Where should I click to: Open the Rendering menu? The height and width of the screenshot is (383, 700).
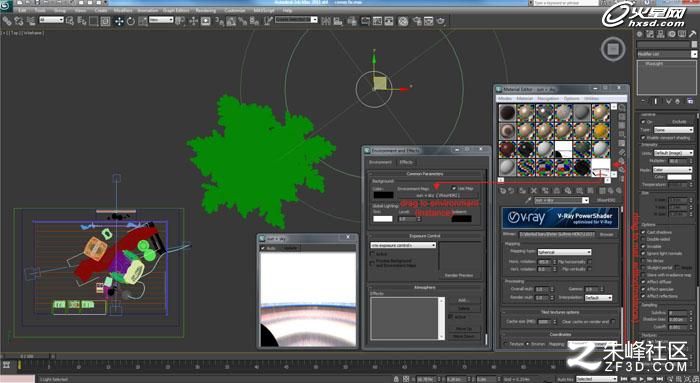click(205, 10)
